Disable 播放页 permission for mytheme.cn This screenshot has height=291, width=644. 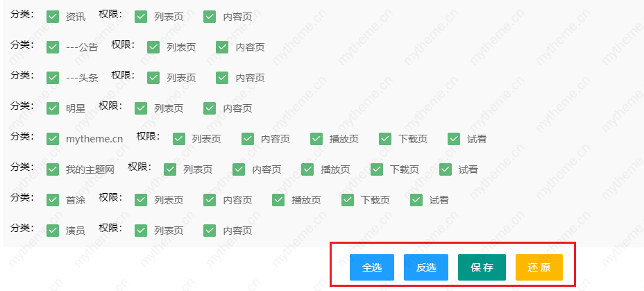(x=316, y=139)
